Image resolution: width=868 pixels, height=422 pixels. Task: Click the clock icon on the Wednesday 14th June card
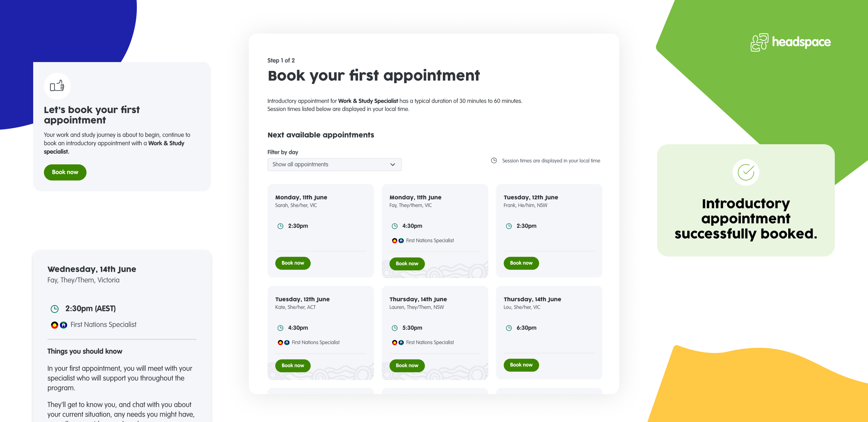click(54, 308)
